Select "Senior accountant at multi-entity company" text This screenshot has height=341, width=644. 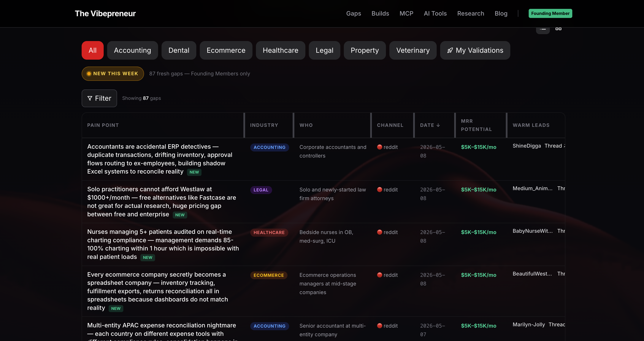(x=333, y=330)
